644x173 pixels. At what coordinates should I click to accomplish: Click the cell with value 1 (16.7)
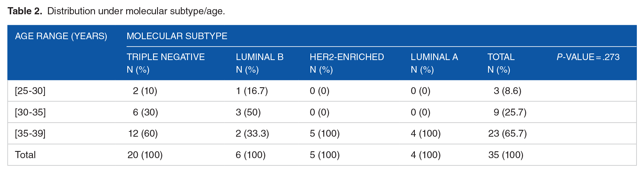252,91
